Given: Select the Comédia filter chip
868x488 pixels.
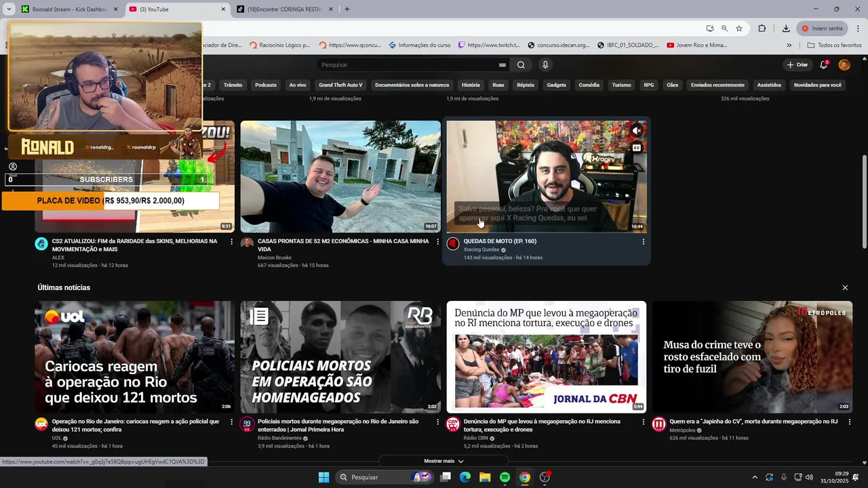Looking at the screenshot, I should pos(589,85).
